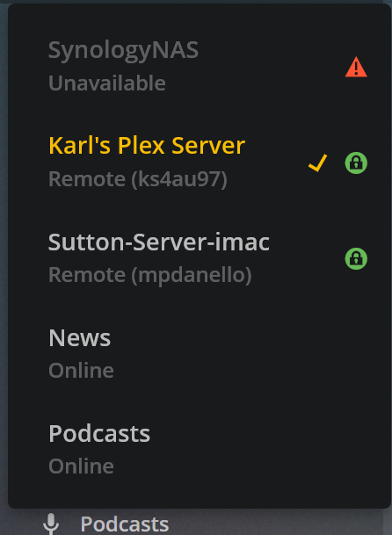Click the Online status under Podcasts entry

pos(81,466)
